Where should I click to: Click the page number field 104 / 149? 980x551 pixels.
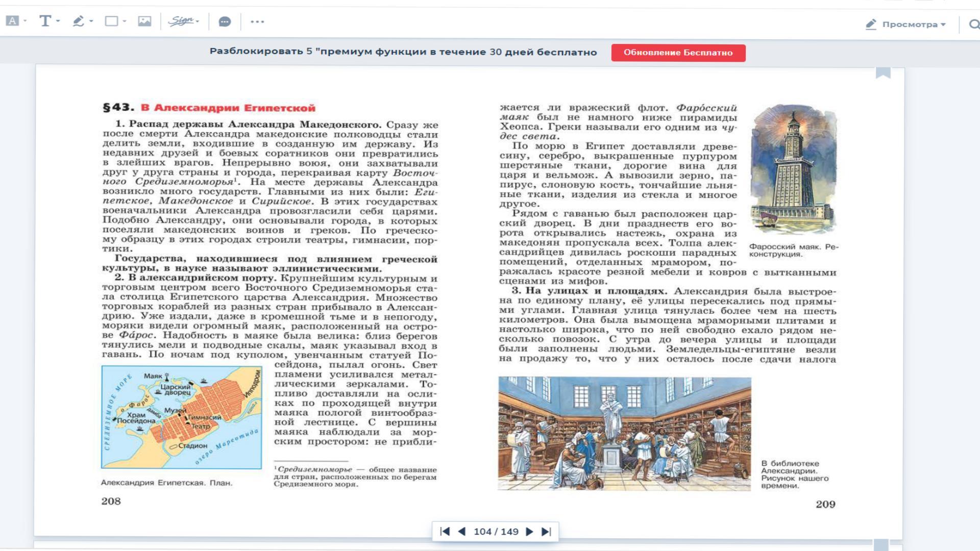496,532
